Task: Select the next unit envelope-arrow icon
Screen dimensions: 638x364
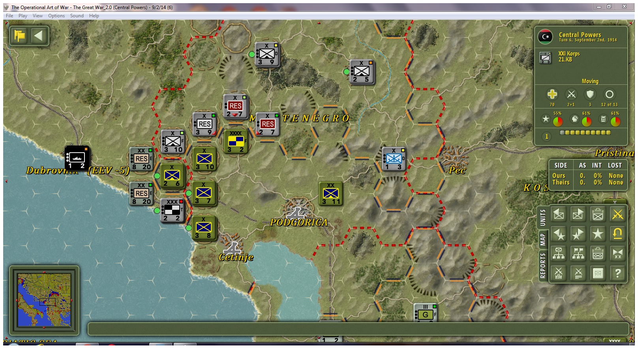Action: [x=578, y=214]
